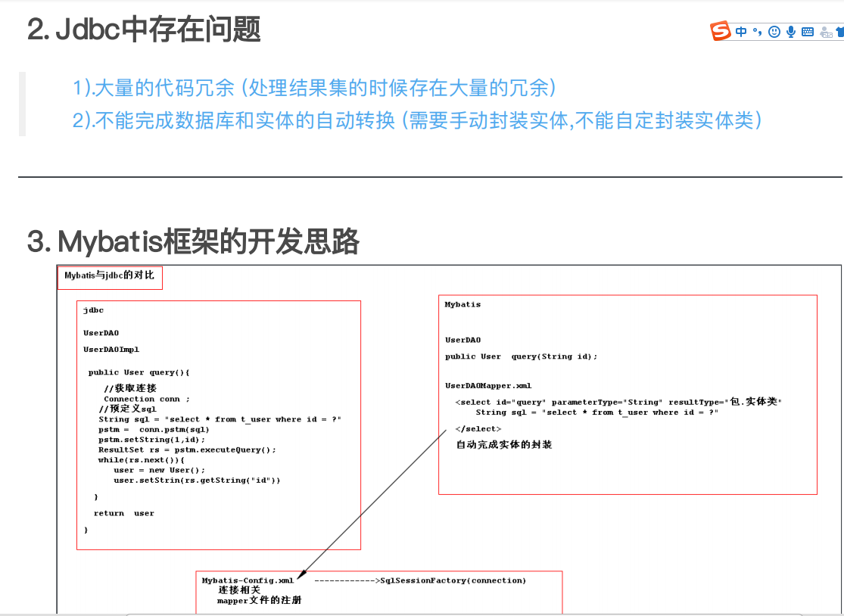Click "自动完成实体的封装" text
Image resolution: width=844 pixels, height=616 pixels.
pos(504,445)
